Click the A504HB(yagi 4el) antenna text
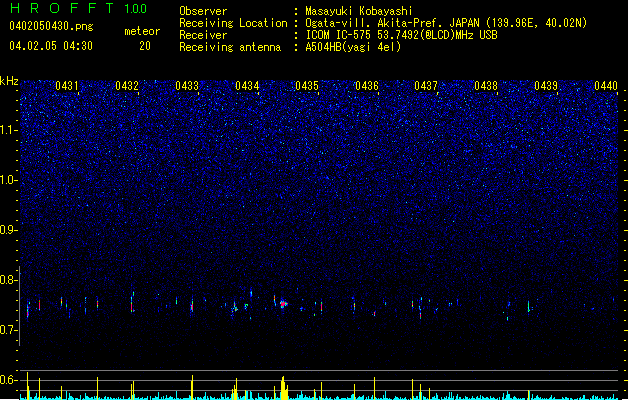Screen dimensions: 629x400 (353, 47)
